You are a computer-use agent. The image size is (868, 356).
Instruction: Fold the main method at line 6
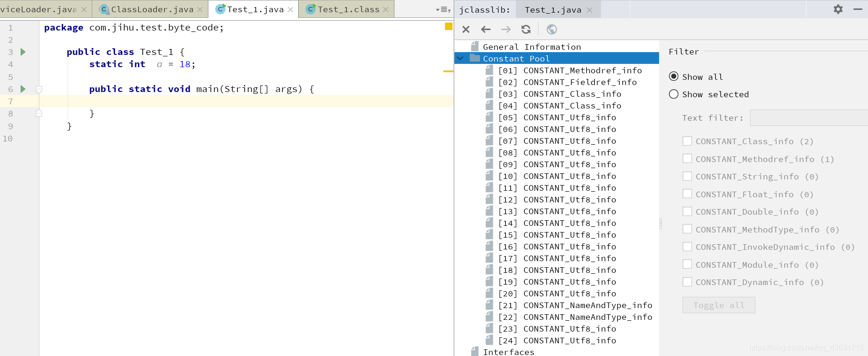click(39, 89)
